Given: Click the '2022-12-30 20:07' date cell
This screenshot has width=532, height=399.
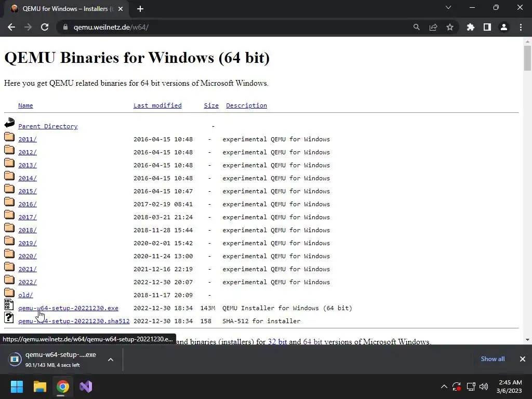Looking at the screenshot, I should (163, 282).
